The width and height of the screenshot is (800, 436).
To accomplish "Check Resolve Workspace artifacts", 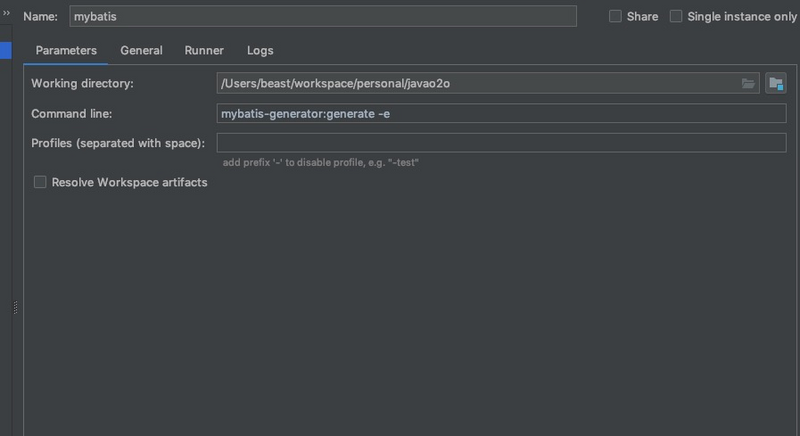I will point(41,182).
